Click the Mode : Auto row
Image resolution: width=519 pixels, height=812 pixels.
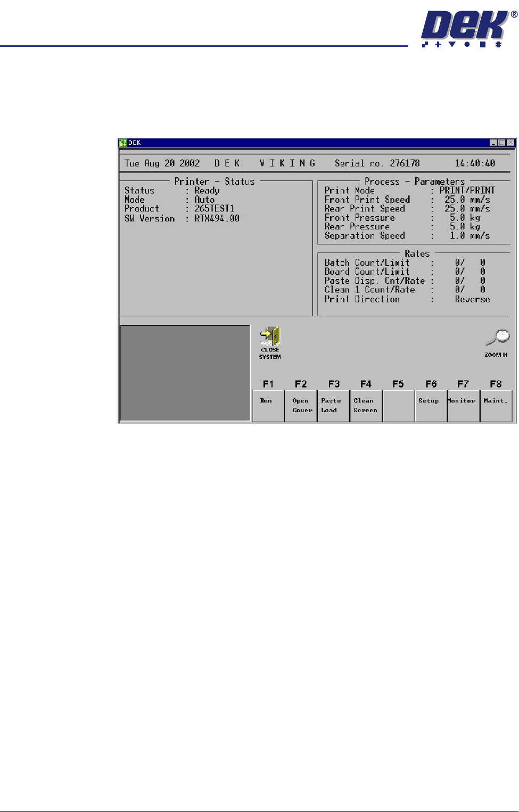point(169,200)
